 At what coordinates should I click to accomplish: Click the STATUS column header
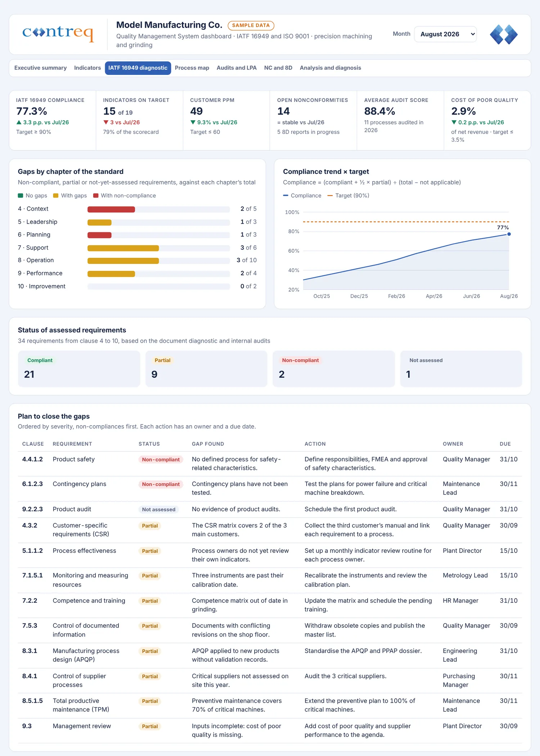click(x=149, y=444)
